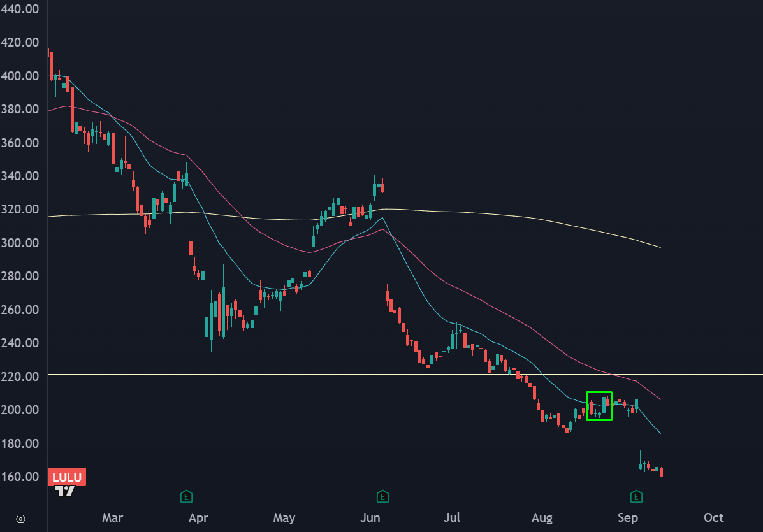Click the 300.00 price axis label
The image size is (763, 532).
[x=20, y=243]
